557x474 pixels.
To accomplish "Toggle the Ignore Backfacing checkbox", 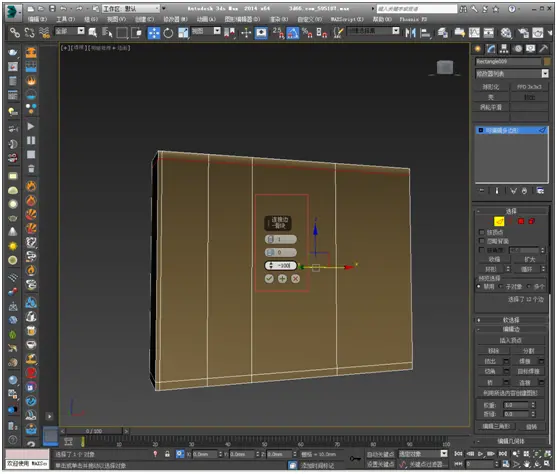I will 482,241.
